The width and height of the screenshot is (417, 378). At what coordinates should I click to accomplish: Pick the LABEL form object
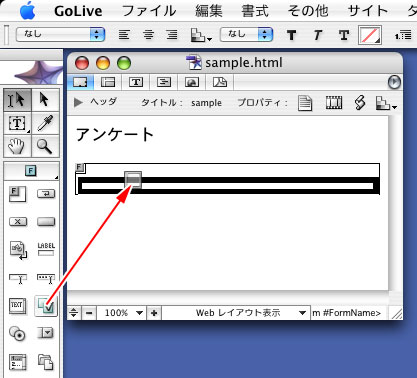46,249
